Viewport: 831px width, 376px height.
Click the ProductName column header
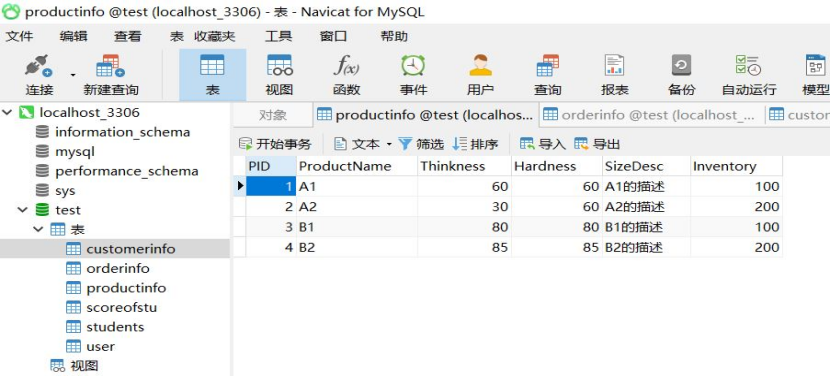357,166
